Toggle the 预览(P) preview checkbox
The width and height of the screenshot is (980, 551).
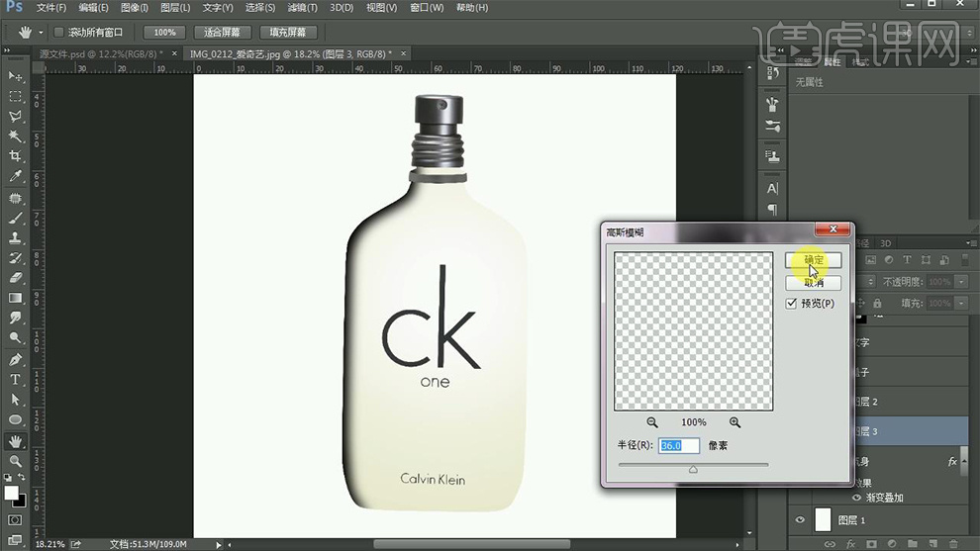[792, 304]
